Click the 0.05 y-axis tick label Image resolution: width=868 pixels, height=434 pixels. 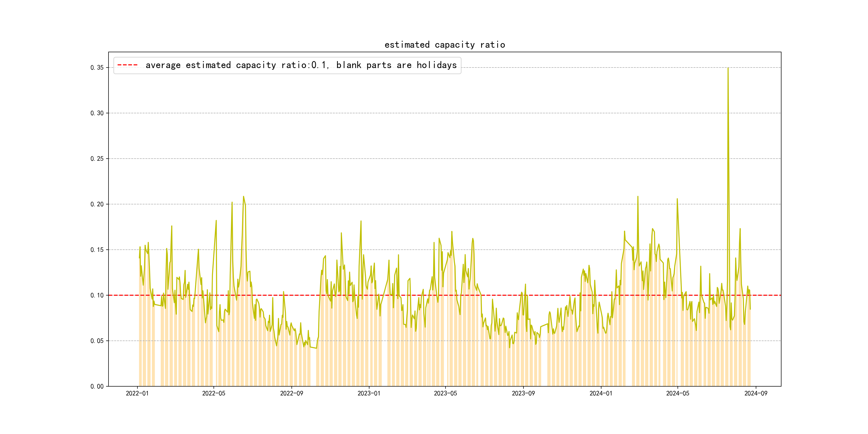click(x=97, y=341)
